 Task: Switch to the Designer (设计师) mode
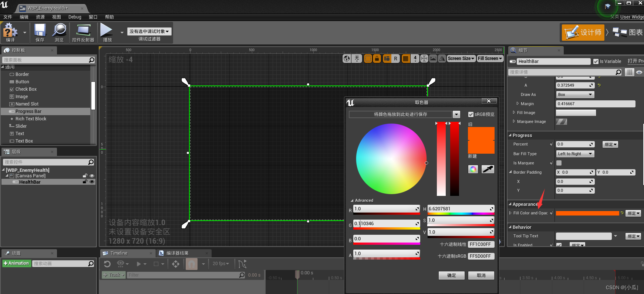pyautogui.click(x=583, y=33)
